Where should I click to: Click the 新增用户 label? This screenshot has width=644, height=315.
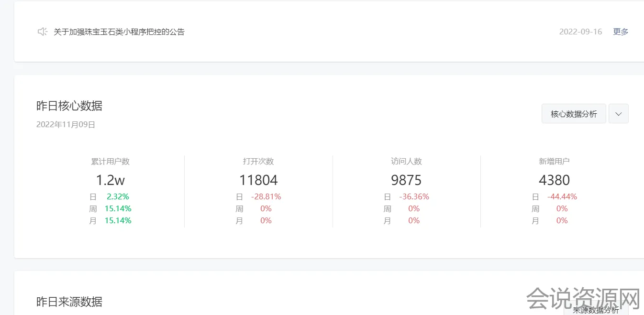tap(554, 162)
